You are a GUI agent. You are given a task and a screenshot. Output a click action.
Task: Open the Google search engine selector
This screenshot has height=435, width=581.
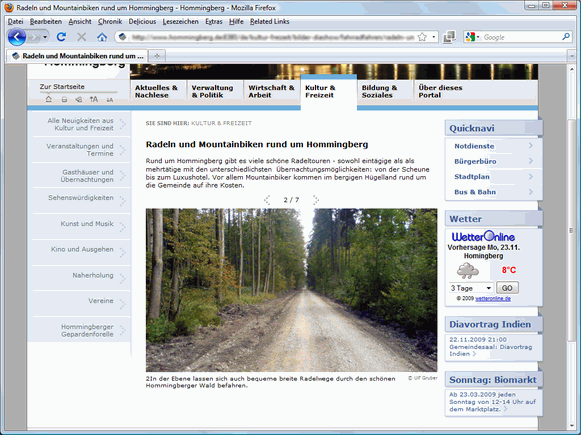(473, 37)
